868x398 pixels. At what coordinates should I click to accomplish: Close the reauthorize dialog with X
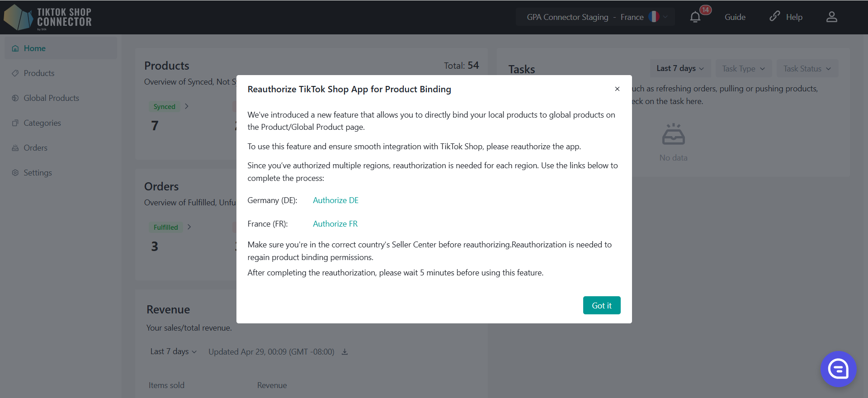pos(617,89)
